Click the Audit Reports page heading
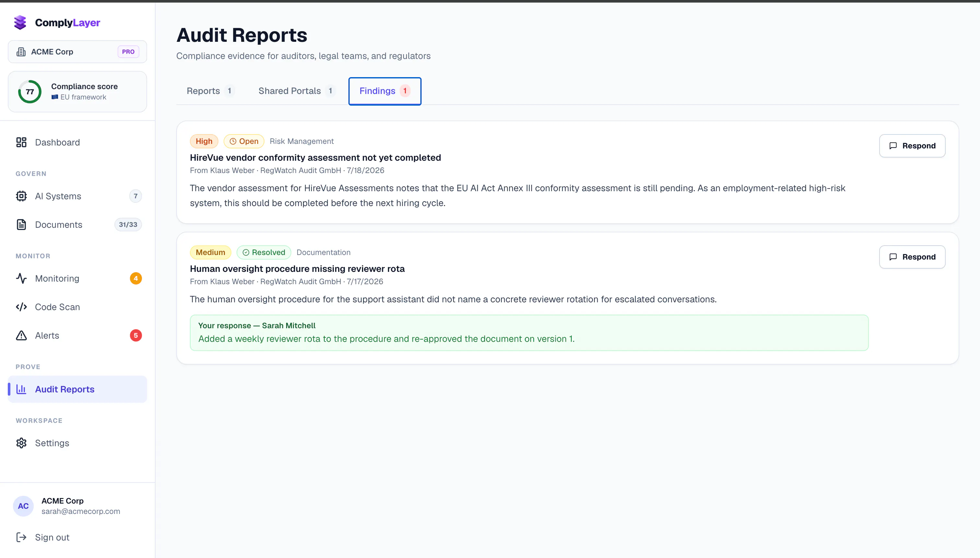 click(x=242, y=35)
